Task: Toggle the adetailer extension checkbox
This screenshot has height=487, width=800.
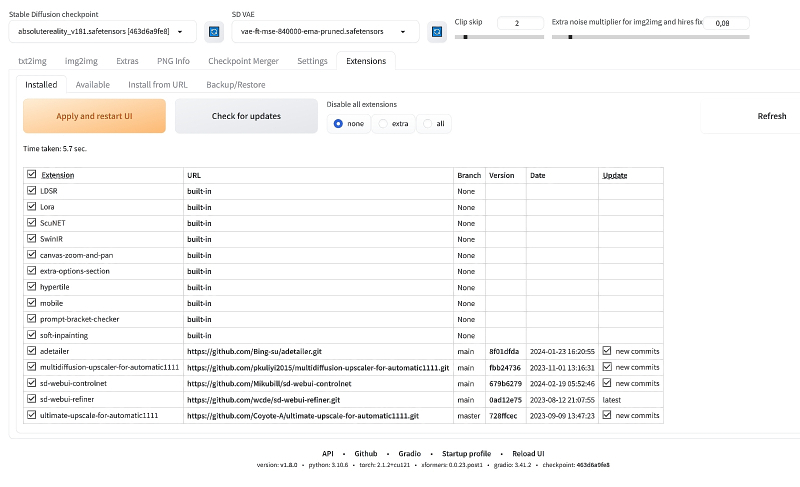Action: click(32, 351)
